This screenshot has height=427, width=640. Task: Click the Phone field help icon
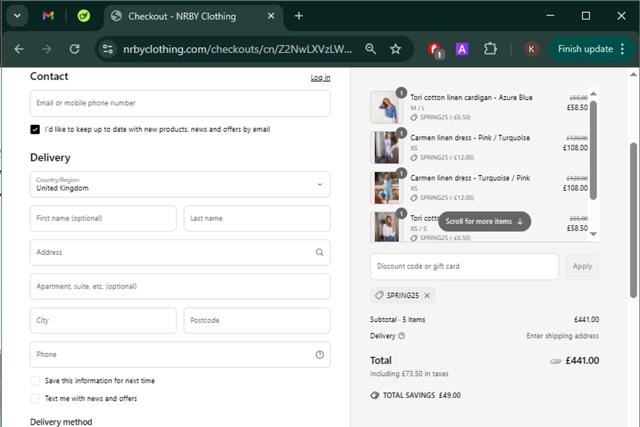coord(320,354)
